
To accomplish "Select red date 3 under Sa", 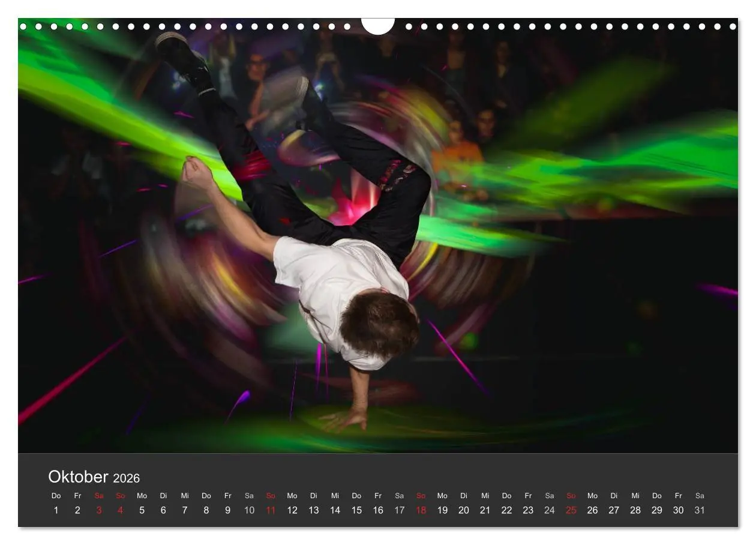I will click(99, 510).
